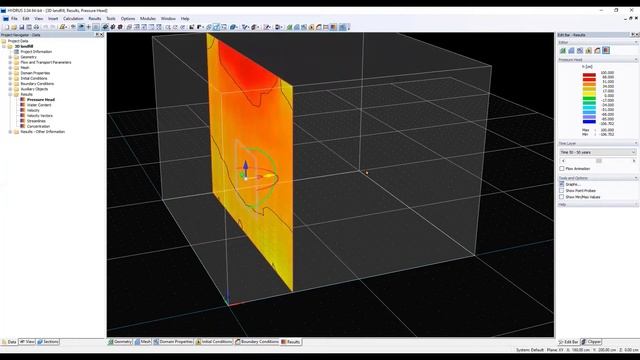Image resolution: width=640 pixels, height=360 pixels.
Task: Click the Save project toolbar icon
Action: click(x=22, y=27)
